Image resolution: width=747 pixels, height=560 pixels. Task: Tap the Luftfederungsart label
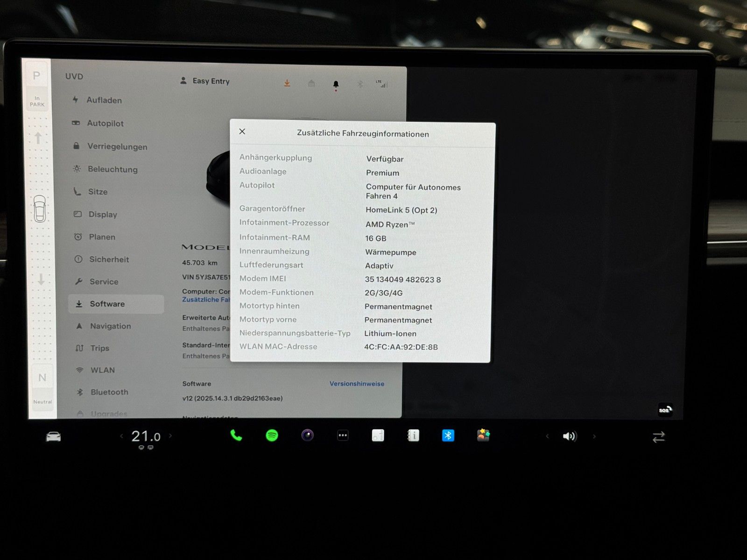click(x=271, y=265)
